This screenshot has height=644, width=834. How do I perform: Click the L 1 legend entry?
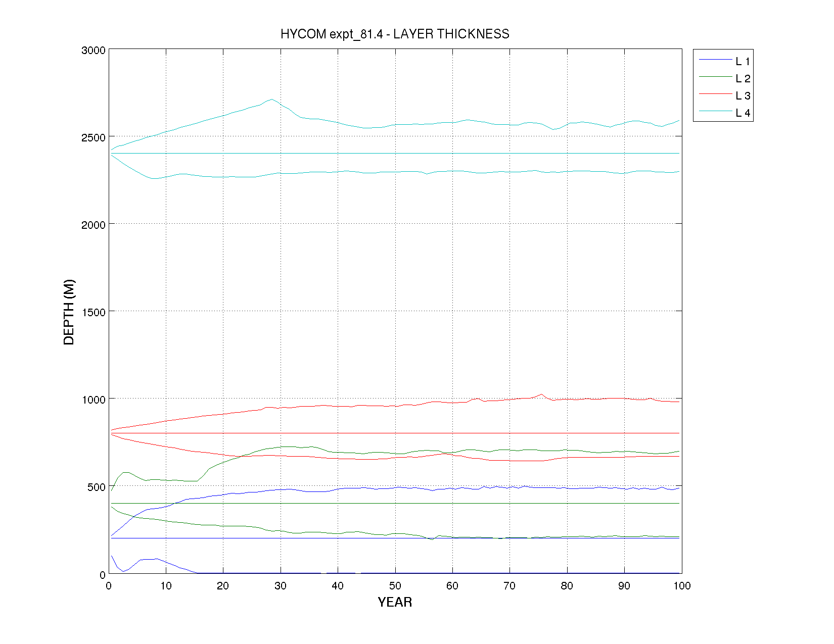(x=742, y=62)
